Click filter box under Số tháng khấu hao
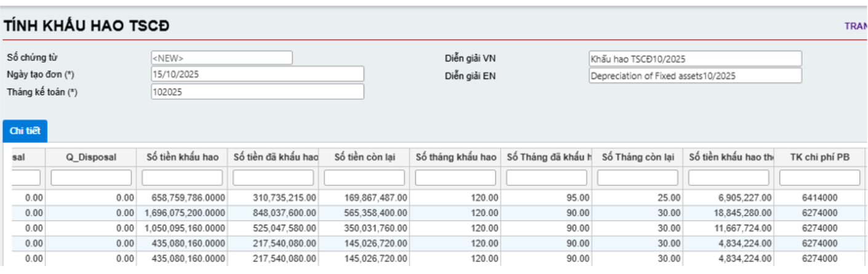 (x=455, y=178)
